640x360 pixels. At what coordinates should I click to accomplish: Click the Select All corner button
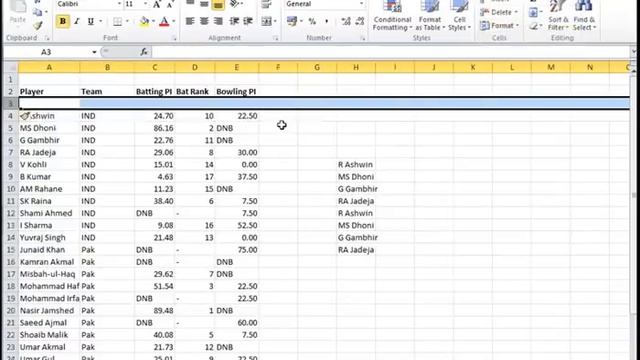point(11,67)
